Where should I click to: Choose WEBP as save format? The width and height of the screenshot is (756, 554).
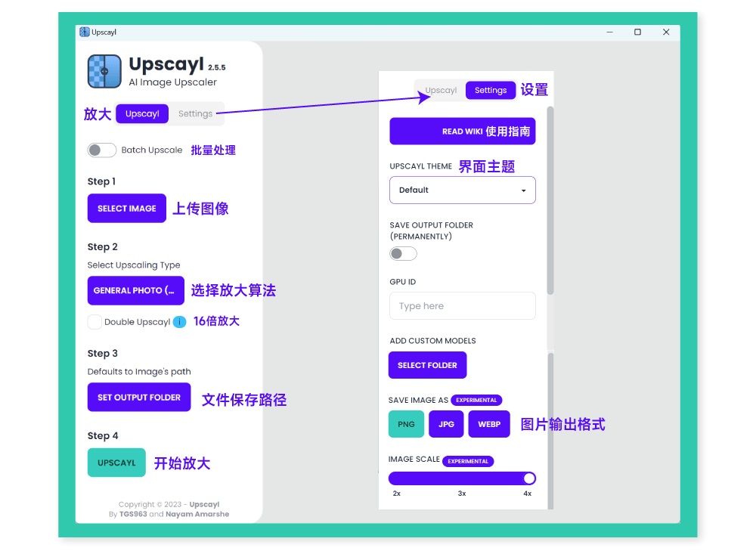(489, 424)
